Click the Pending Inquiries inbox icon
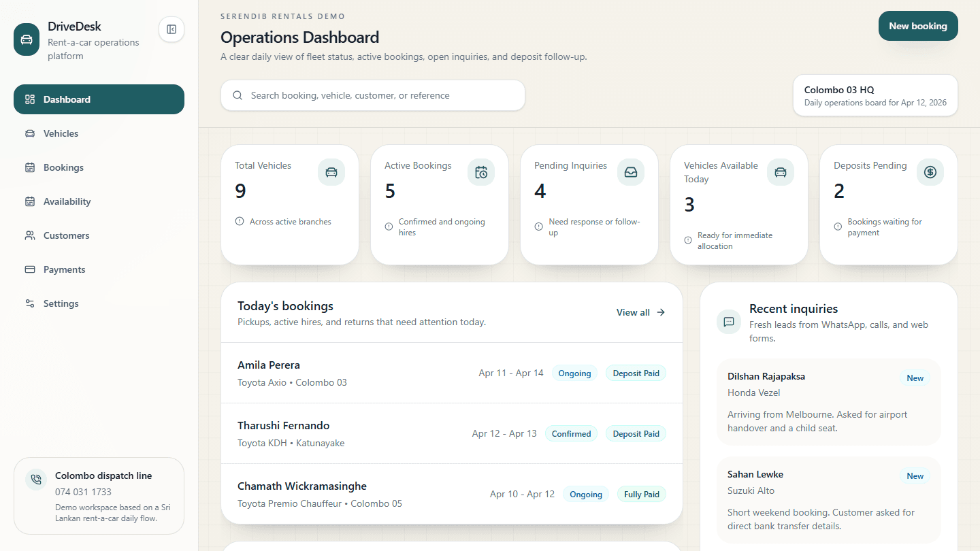The width and height of the screenshot is (980, 551). (x=631, y=172)
